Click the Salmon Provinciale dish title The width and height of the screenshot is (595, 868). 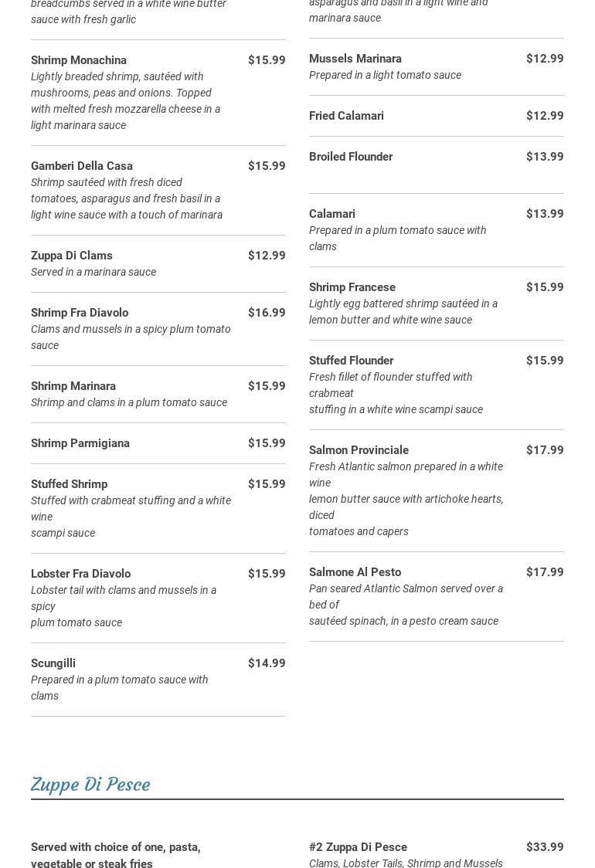coord(359,450)
